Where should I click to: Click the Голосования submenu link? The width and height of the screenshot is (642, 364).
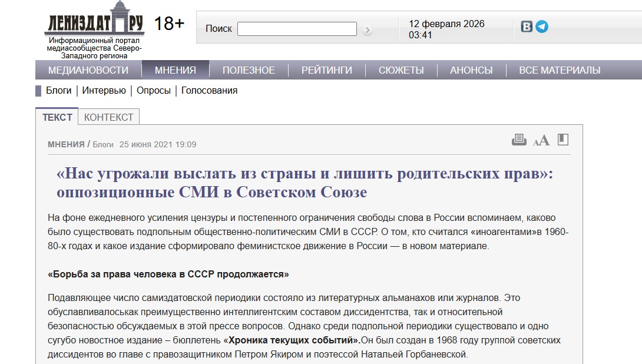pos(209,91)
